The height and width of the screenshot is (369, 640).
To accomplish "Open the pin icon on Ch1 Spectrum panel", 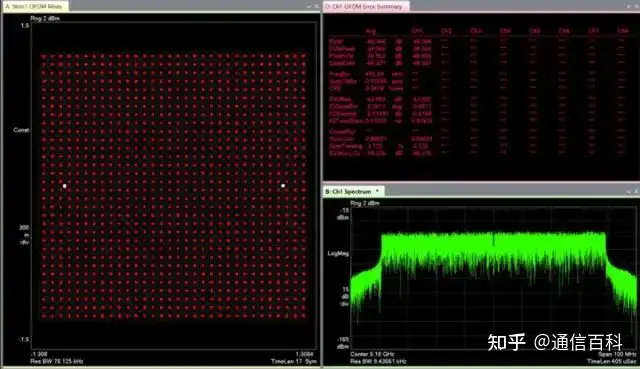I will click(629, 191).
